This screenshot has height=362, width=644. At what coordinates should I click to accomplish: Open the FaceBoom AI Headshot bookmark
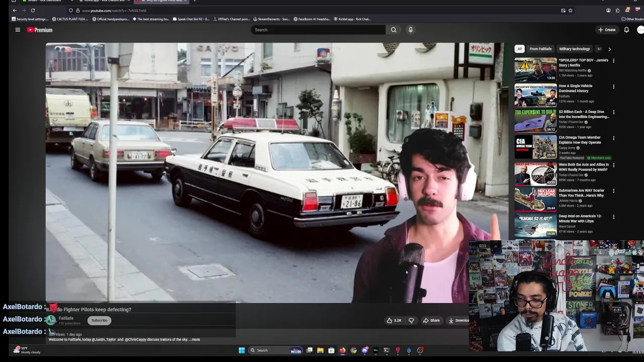312,19
